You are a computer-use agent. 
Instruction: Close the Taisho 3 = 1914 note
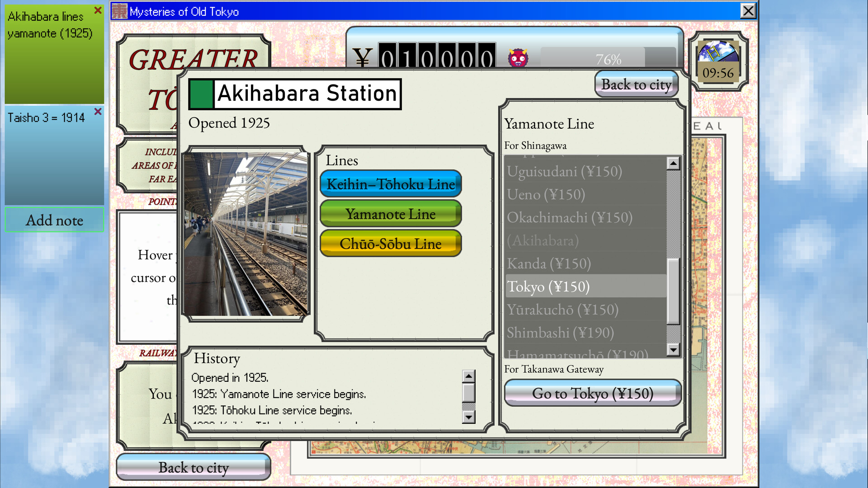click(x=98, y=111)
